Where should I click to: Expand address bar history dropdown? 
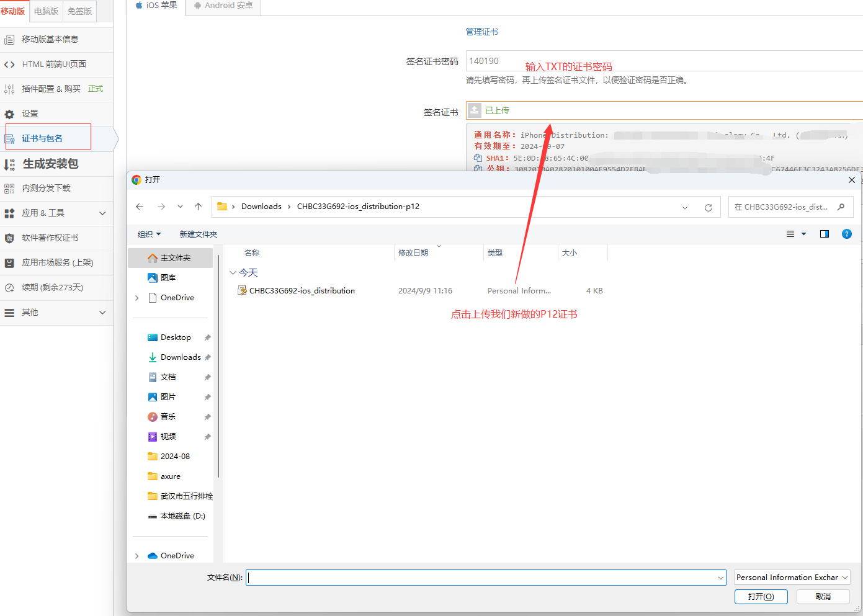click(x=685, y=207)
